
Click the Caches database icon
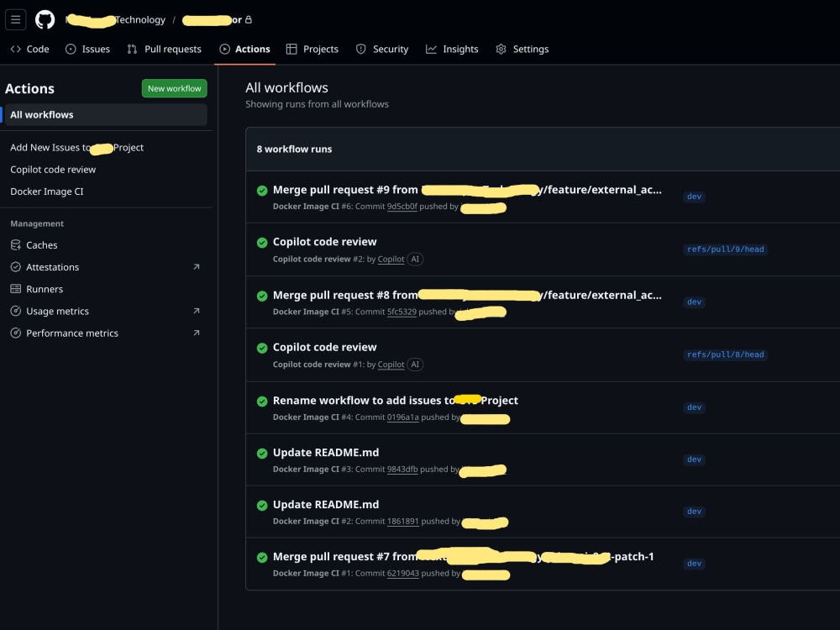click(15, 245)
